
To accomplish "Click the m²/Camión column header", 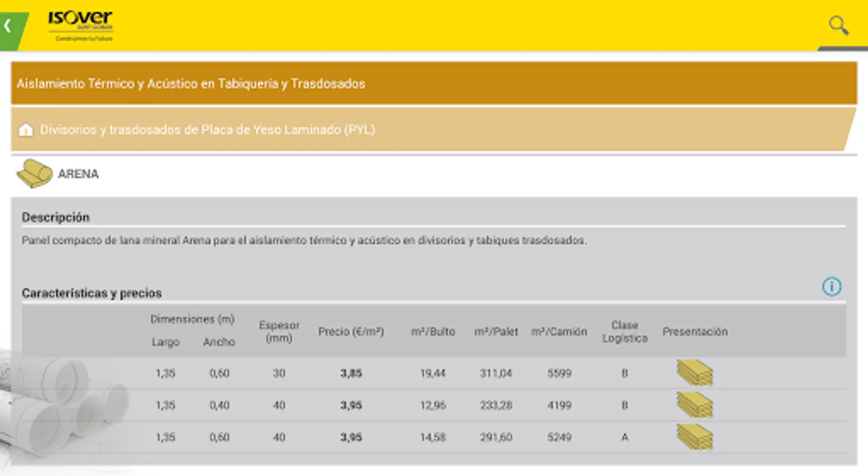I will click(x=559, y=332).
